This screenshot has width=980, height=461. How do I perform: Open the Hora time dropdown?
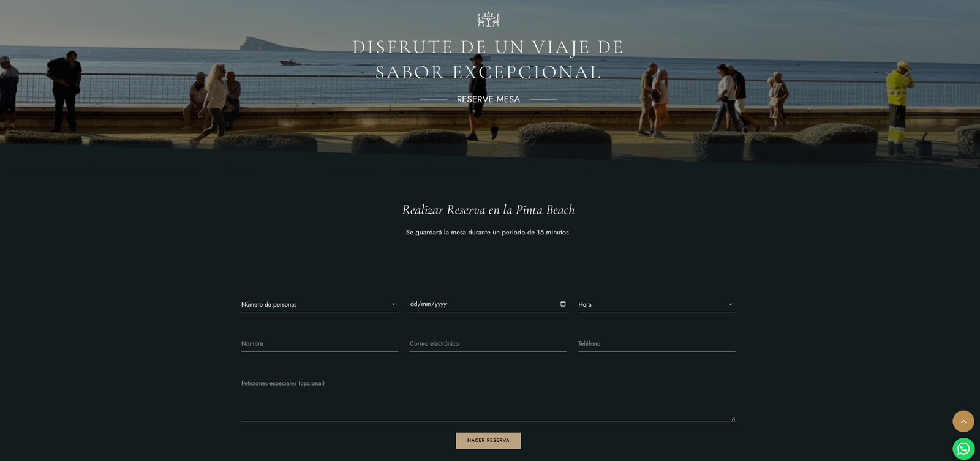point(657,304)
